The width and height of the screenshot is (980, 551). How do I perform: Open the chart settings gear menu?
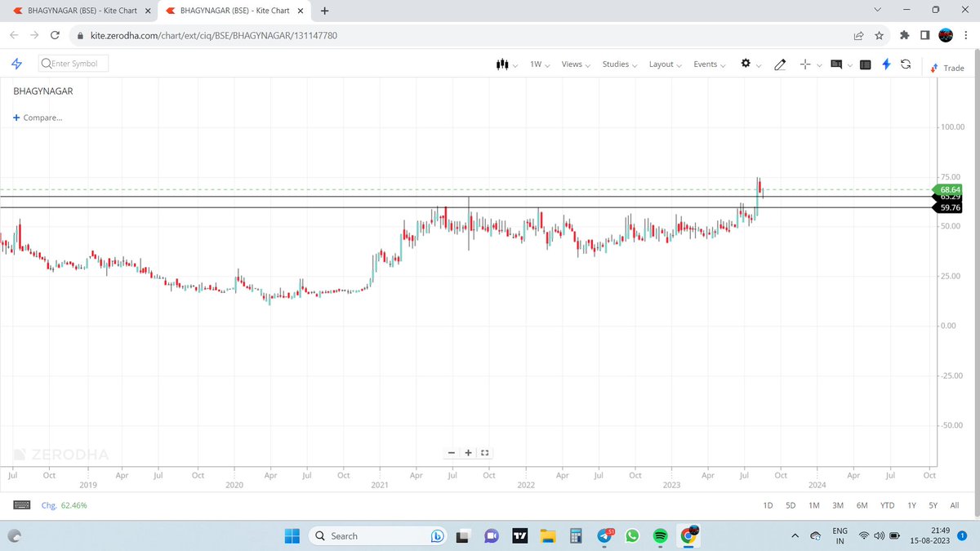tap(745, 64)
